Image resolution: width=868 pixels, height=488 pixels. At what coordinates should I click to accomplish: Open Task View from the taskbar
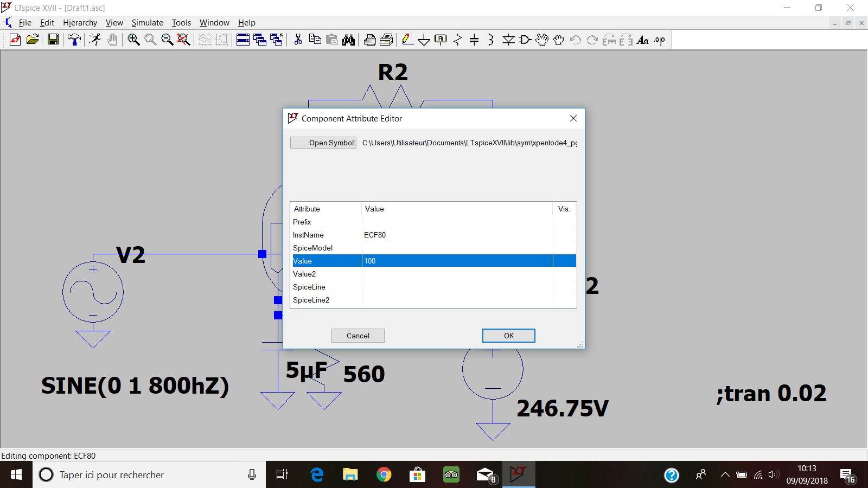point(282,474)
